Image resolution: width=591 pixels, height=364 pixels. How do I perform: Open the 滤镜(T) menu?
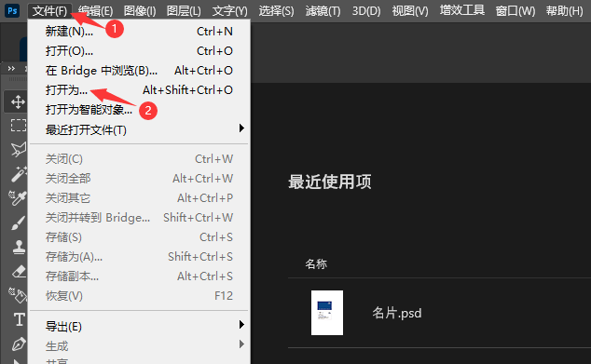(x=323, y=11)
